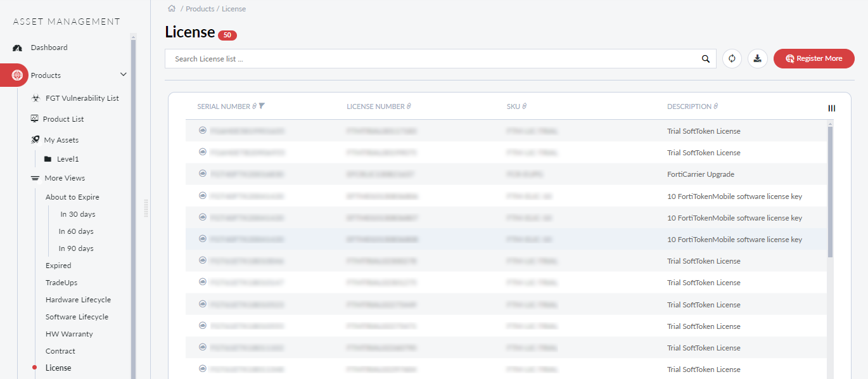Image resolution: width=868 pixels, height=379 pixels.
Task: Open the column settings bars icon
Action: (x=832, y=108)
